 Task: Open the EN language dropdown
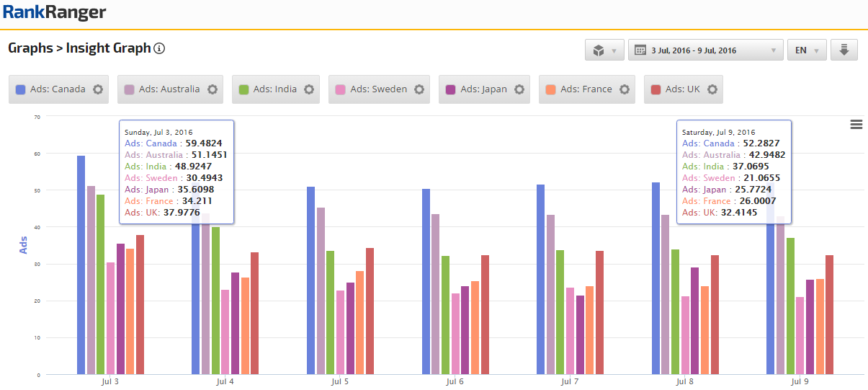tap(806, 50)
